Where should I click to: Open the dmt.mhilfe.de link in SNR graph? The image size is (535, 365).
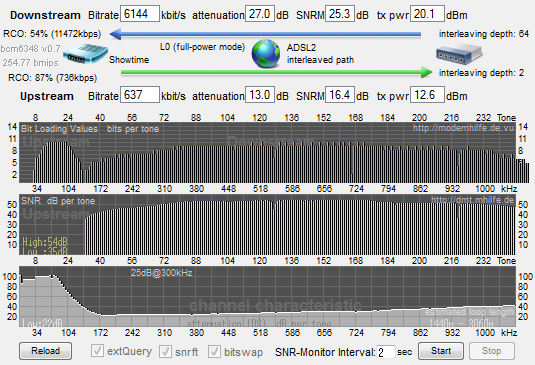[472, 200]
